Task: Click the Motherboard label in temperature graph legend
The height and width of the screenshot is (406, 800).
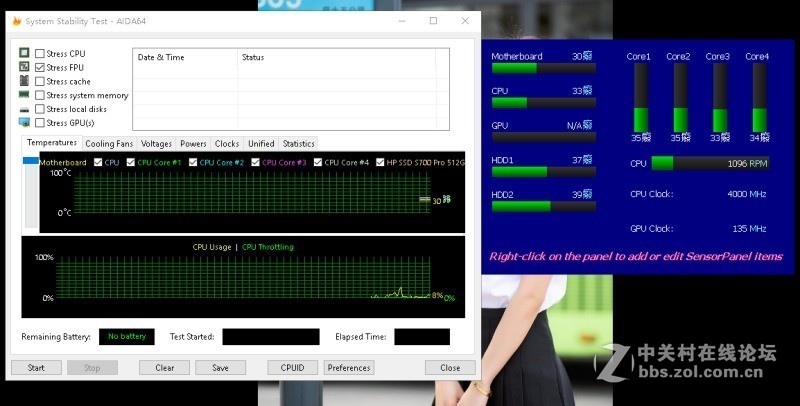Action: pos(63,162)
